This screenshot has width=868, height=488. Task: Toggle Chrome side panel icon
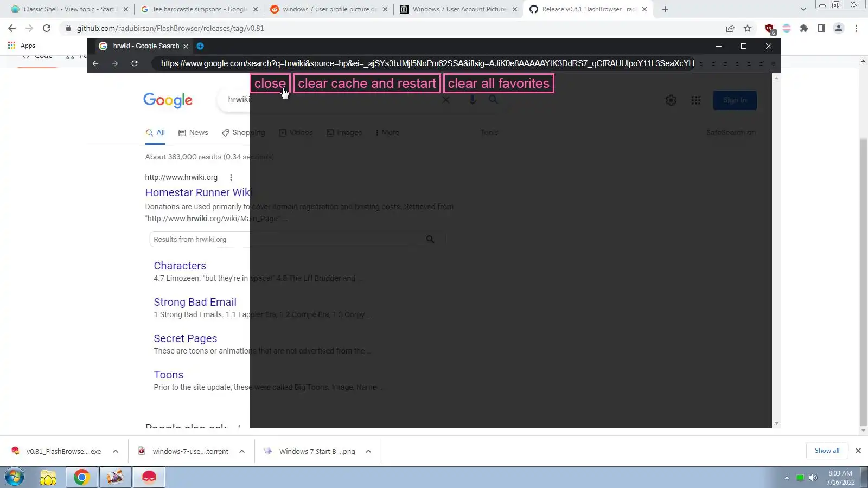821,28
